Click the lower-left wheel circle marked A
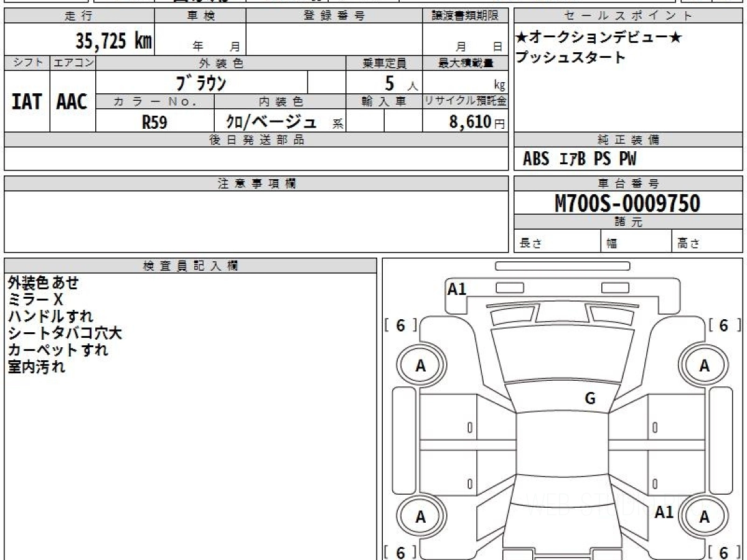The height and width of the screenshot is (560, 747). tap(421, 516)
